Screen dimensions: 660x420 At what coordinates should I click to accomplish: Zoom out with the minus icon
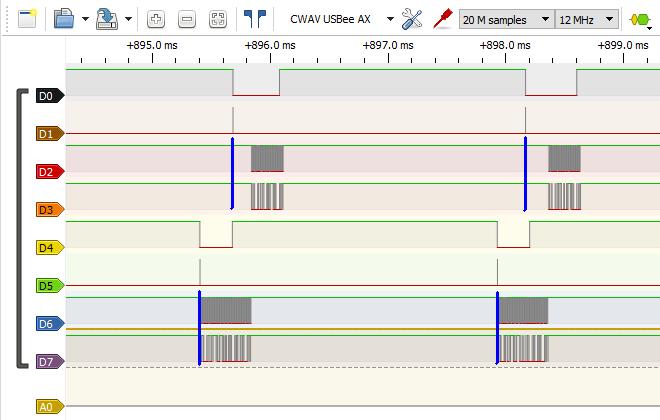click(187, 19)
